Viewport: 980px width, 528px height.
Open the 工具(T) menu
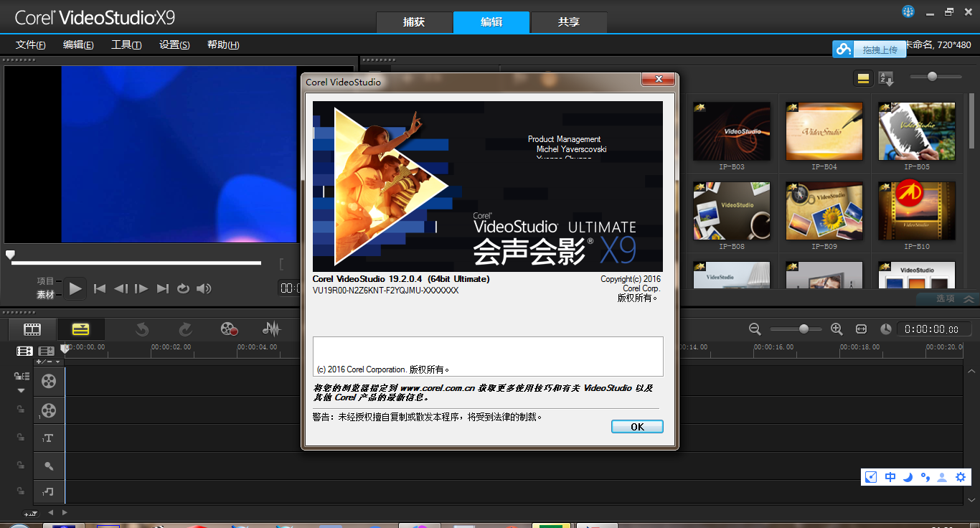(126, 44)
